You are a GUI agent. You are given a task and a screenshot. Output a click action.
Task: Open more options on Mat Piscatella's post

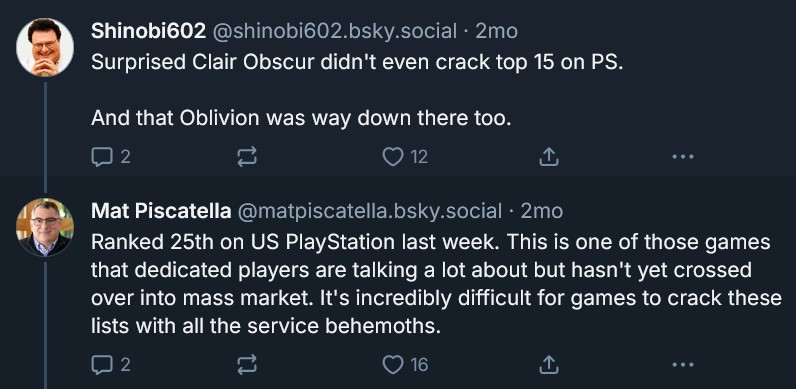point(682,365)
